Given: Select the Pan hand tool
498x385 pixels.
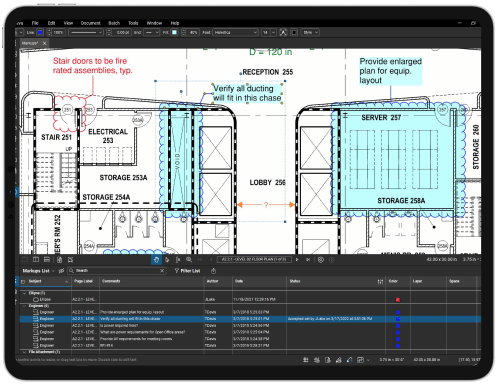Looking at the screenshot, I should point(156,260).
